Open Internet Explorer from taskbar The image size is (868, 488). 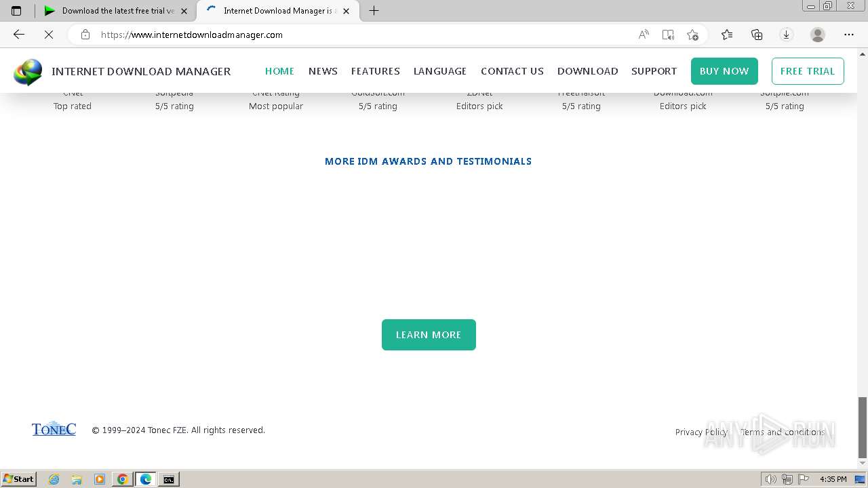click(x=54, y=479)
